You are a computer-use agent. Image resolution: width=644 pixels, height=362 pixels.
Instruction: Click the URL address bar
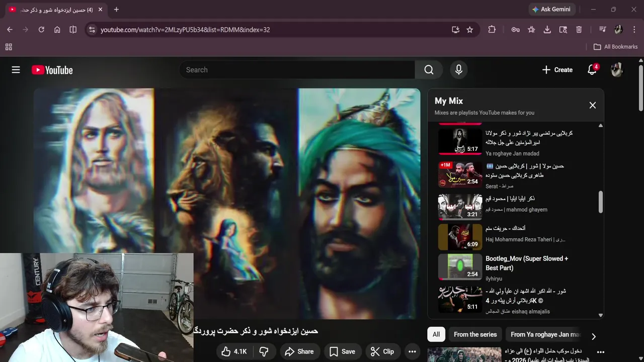click(x=272, y=30)
